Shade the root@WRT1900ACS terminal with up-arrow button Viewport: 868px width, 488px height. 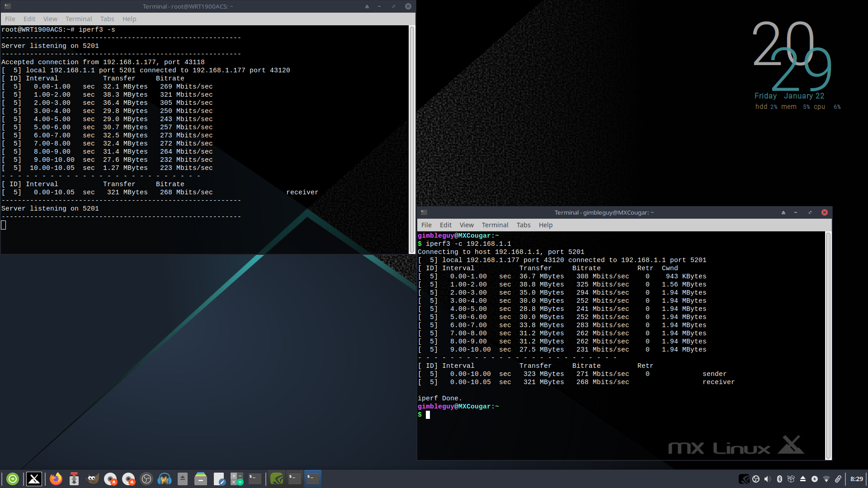pyautogui.click(x=367, y=6)
